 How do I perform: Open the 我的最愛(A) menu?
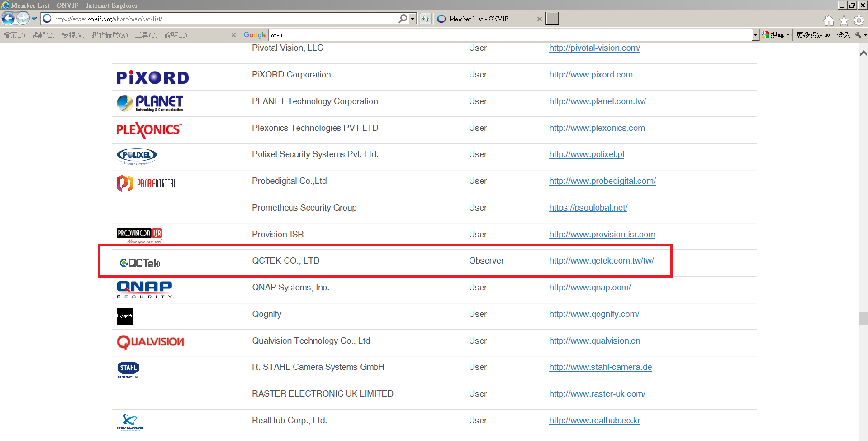(x=109, y=35)
